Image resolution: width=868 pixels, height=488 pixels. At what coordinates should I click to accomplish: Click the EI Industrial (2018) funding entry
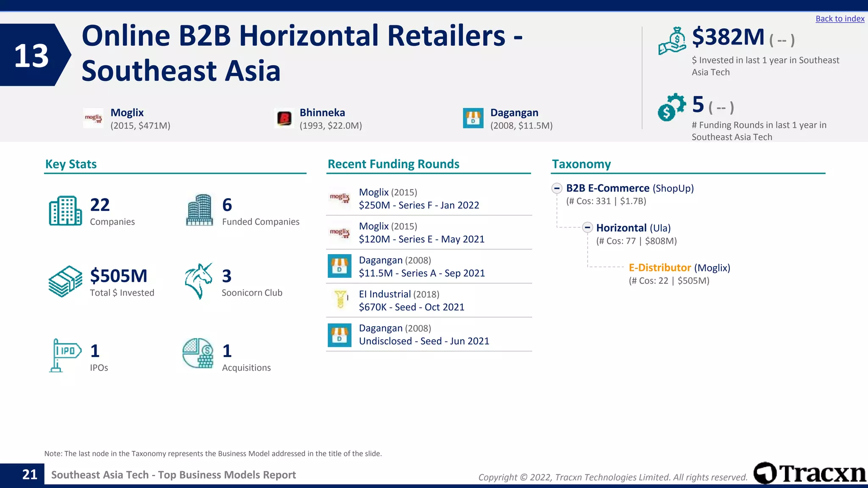(399, 294)
